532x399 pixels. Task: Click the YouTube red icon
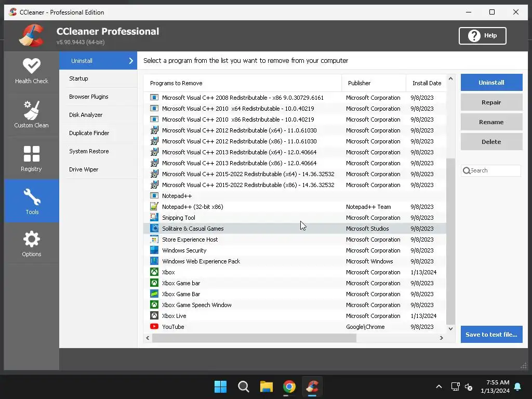tap(154, 326)
